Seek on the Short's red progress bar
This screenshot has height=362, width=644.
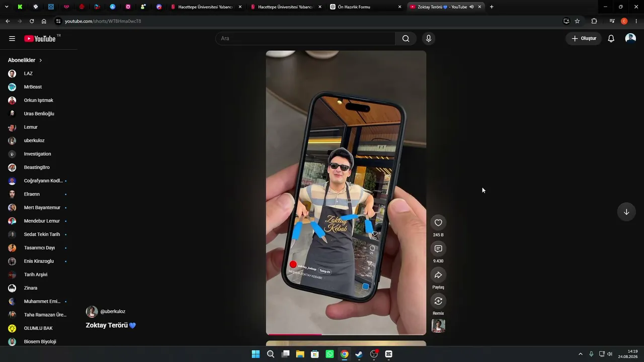pyautogui.click(x=346, y=334)
